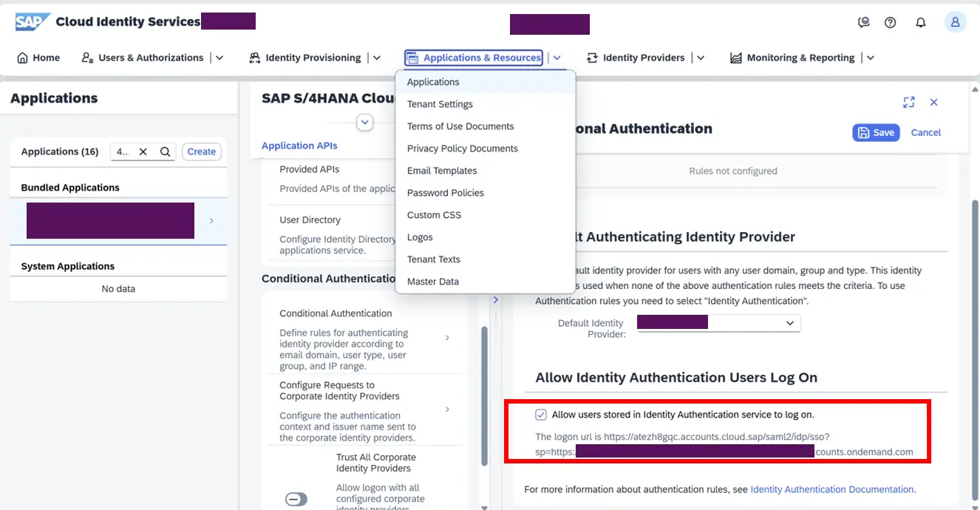Viewport: 980px width, 510px height.
Task: Click the Applications & Resources nav item
Action: pyautogui.click(x=474, y=58)
